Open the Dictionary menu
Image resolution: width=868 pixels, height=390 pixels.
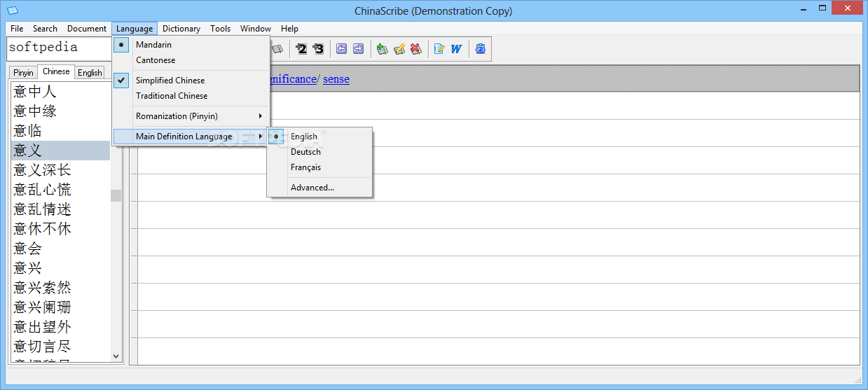coord(181,29)
